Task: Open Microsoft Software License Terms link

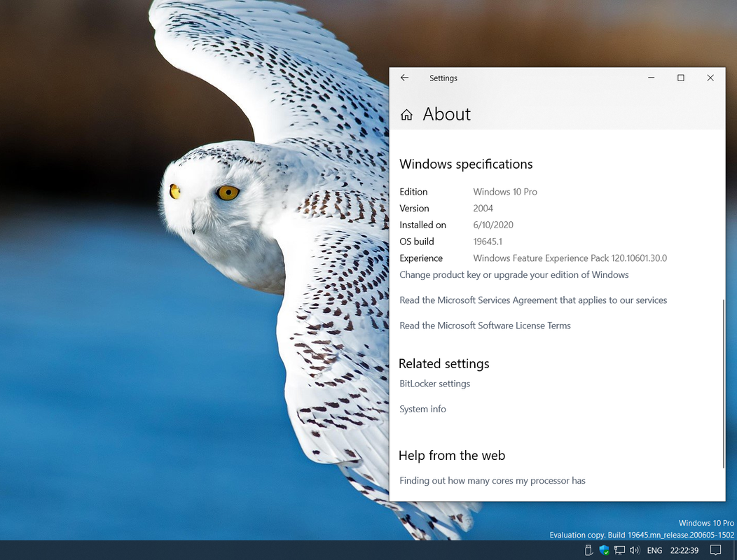Action: [485, 325]
